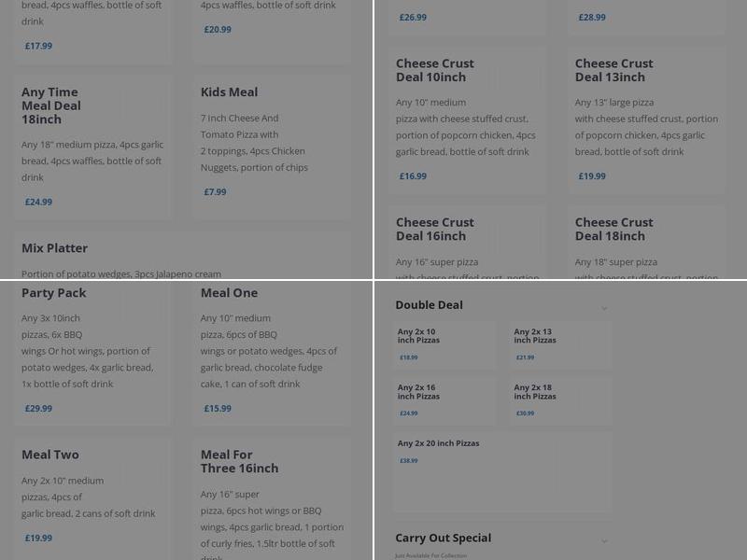This screenshot has height=560, width=747.
Task: Click the Carry Out Special heading
Action: point(444,538)
